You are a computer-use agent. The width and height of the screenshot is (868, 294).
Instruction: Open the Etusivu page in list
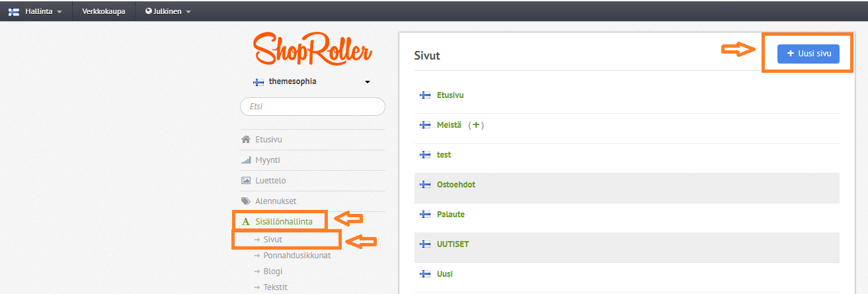(450, 95)
